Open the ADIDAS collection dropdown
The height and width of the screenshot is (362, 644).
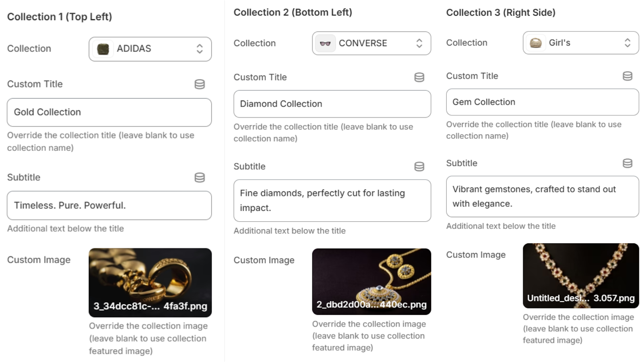[150, 49]
